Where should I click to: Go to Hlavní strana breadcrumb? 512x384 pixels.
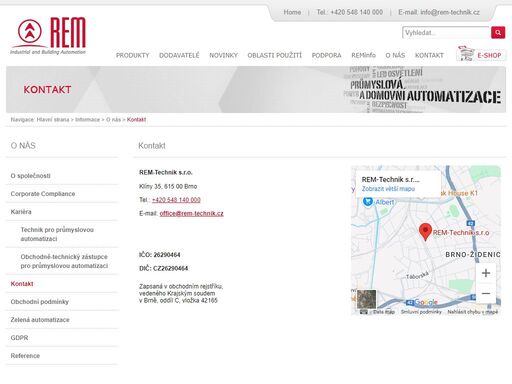pyautogui.click(x=53, y=119)
